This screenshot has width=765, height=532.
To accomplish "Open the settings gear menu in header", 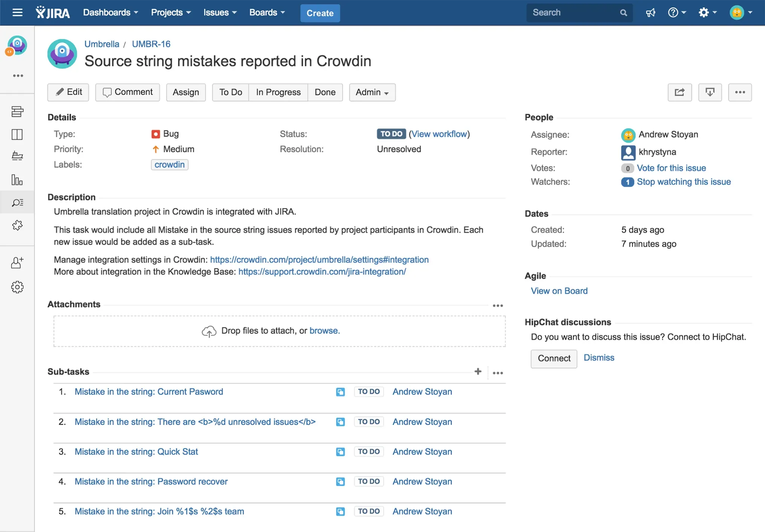I will (707, 12).
